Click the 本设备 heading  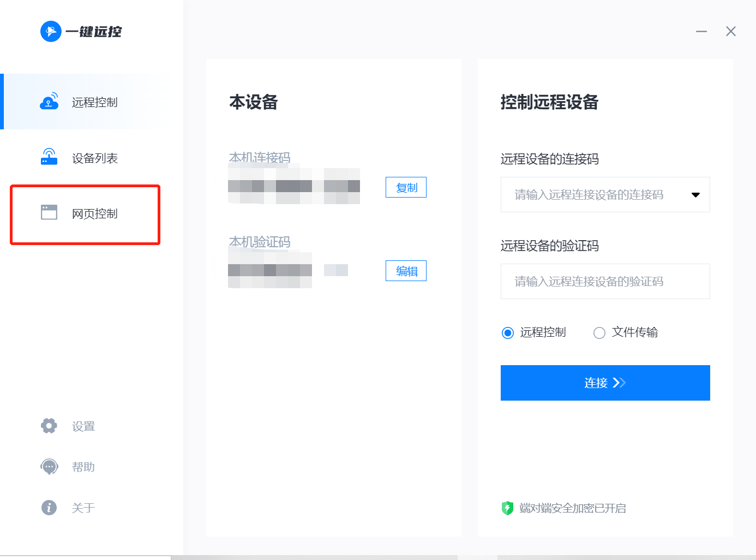pyautogui.click(x=254, y=102)
